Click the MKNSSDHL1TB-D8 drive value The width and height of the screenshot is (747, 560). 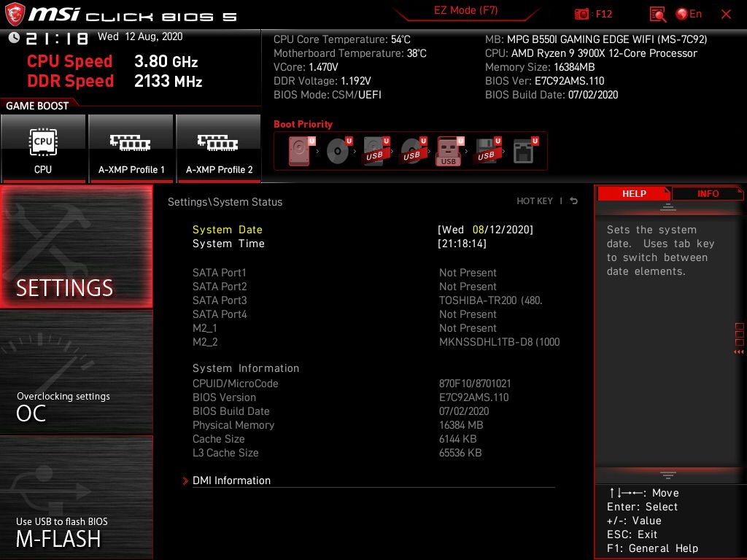(499, 342)
